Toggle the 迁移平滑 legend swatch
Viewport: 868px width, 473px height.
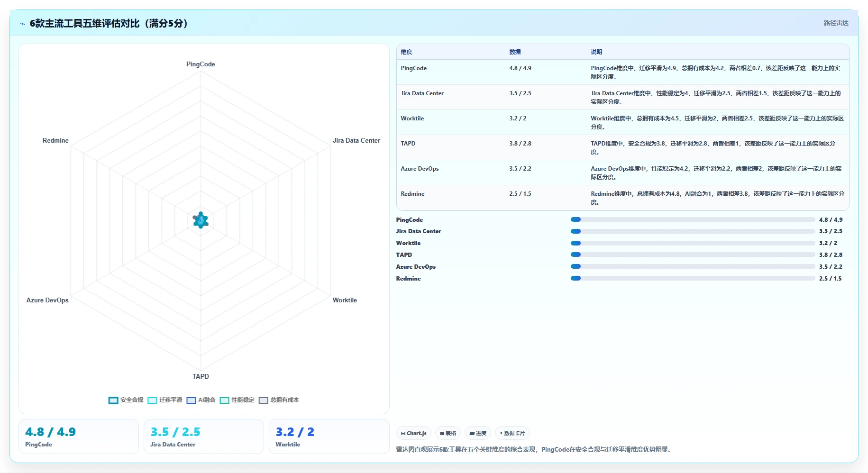pos(152,400)
